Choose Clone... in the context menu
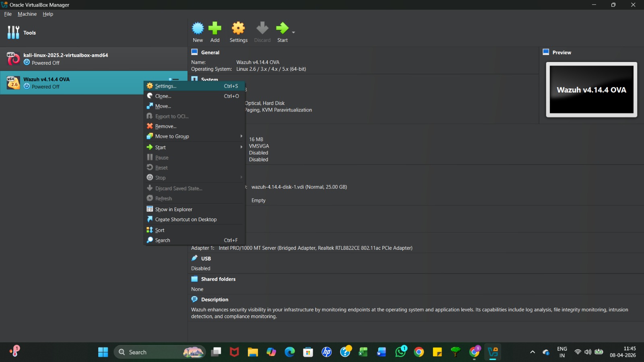 (194, 96)
